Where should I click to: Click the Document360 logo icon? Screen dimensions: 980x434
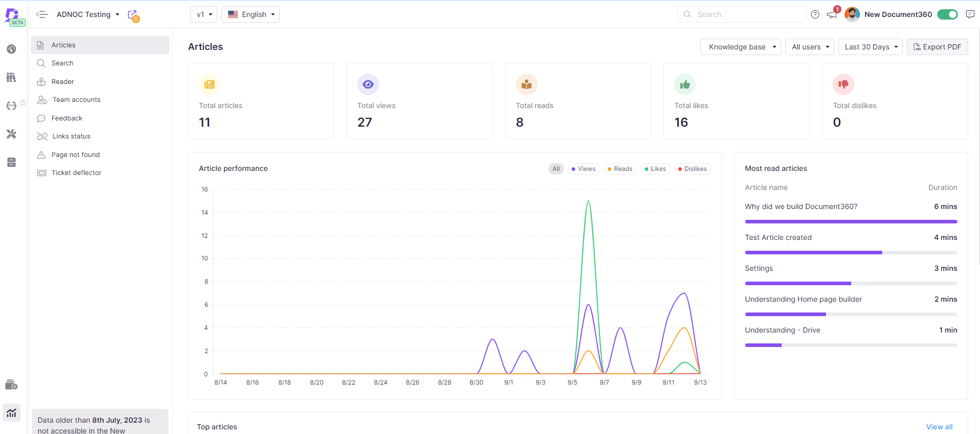[11, 14]
